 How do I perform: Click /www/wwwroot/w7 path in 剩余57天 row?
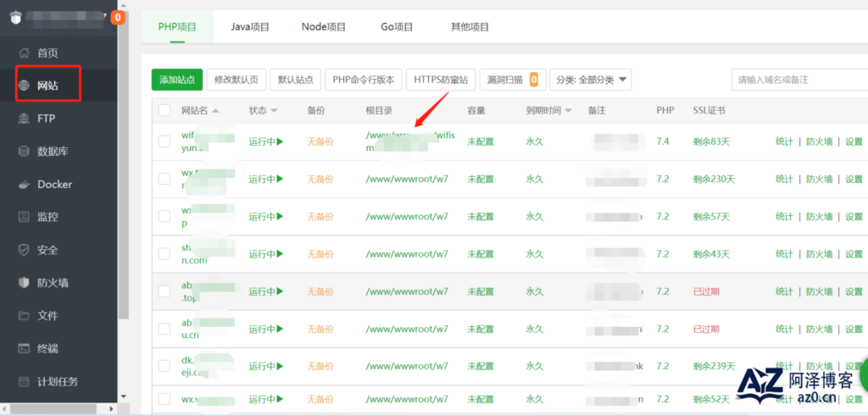[x=407, y=216]
